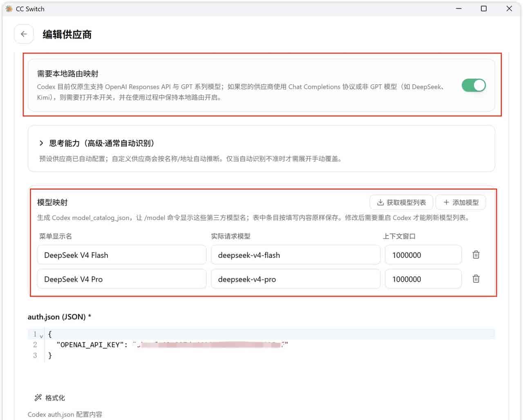Edit the context window for deepseek-v4-flash
The width and height of the screenshot is (523, 420).
[423, 255]
